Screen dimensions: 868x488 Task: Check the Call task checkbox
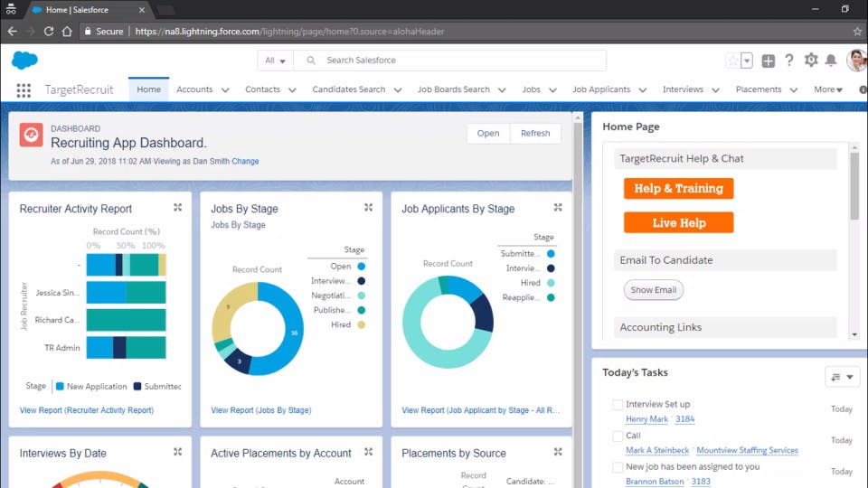[x=618, y=436]
